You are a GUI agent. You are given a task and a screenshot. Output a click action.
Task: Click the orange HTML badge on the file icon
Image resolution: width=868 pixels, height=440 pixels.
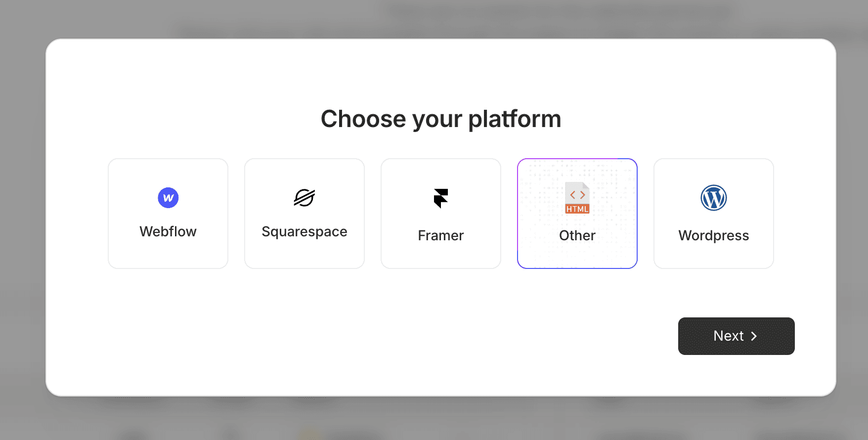(x=577, y=209)
